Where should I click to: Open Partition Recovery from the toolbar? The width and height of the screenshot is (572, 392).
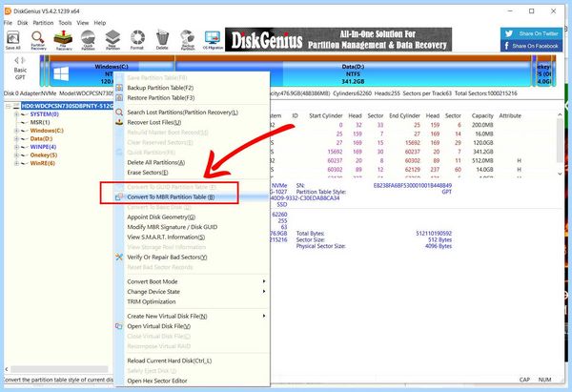tap(38, 39)
